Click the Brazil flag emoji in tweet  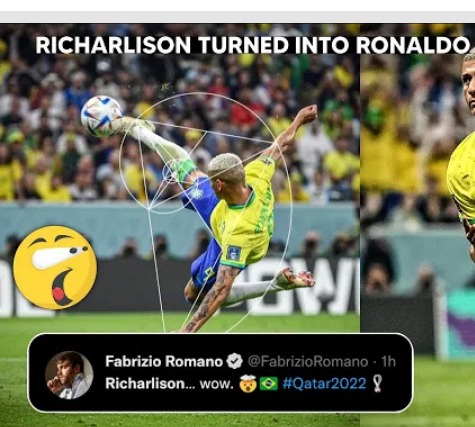point(269,384)
